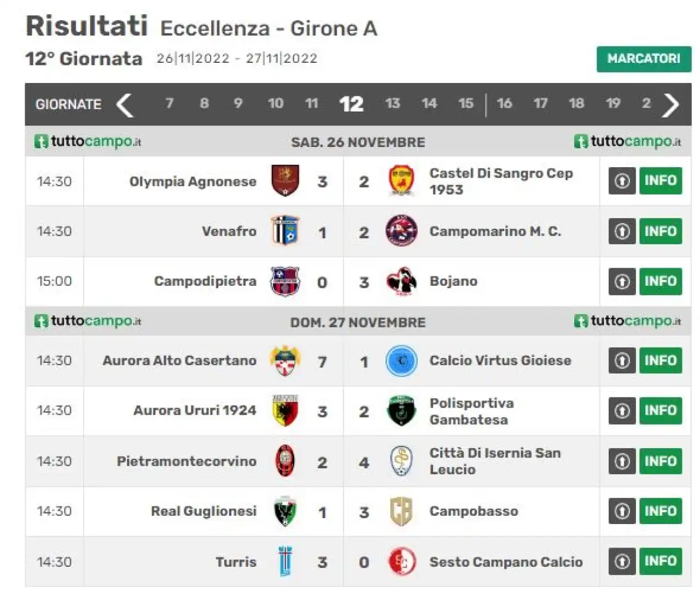Click the Turris team crest
This screenshot has width=700, height=594.
coord(285,561)
